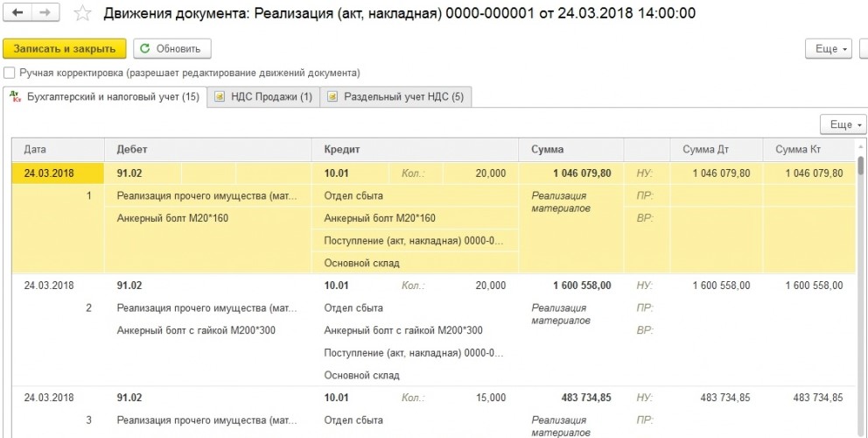Viewport: 868px width, 438px height.
Task: Click the Обновить button
Action: tap(171, 49)
